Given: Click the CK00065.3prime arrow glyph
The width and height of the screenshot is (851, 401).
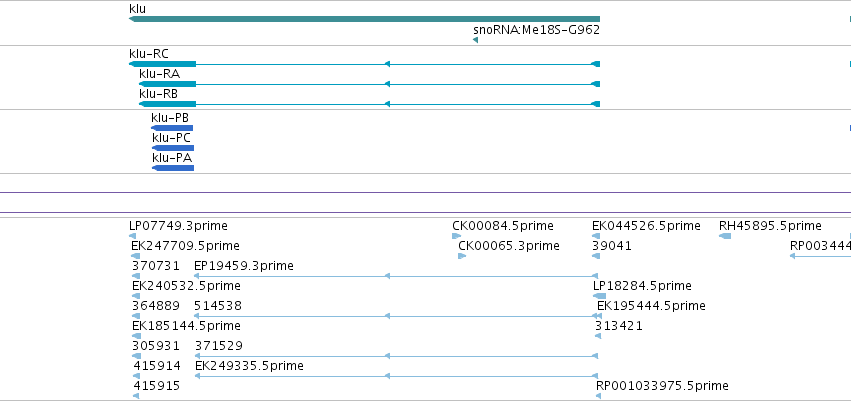Looking at the screenshot, I should [x=462, y=256].
